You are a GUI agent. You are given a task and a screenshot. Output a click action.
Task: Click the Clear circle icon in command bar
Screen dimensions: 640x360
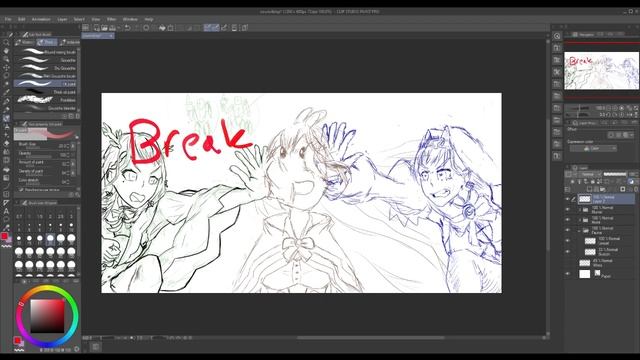click(146, 28)
